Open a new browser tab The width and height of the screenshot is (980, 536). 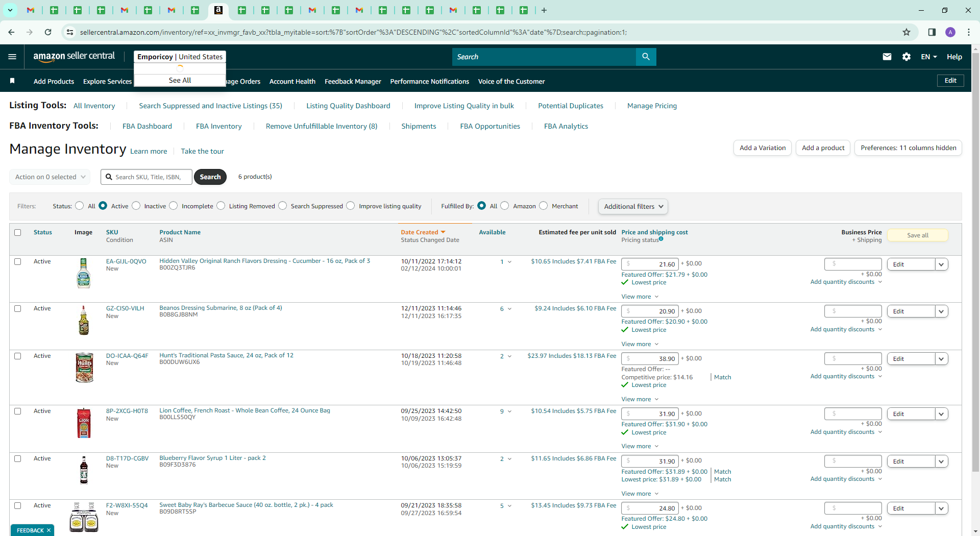[544, 10]
